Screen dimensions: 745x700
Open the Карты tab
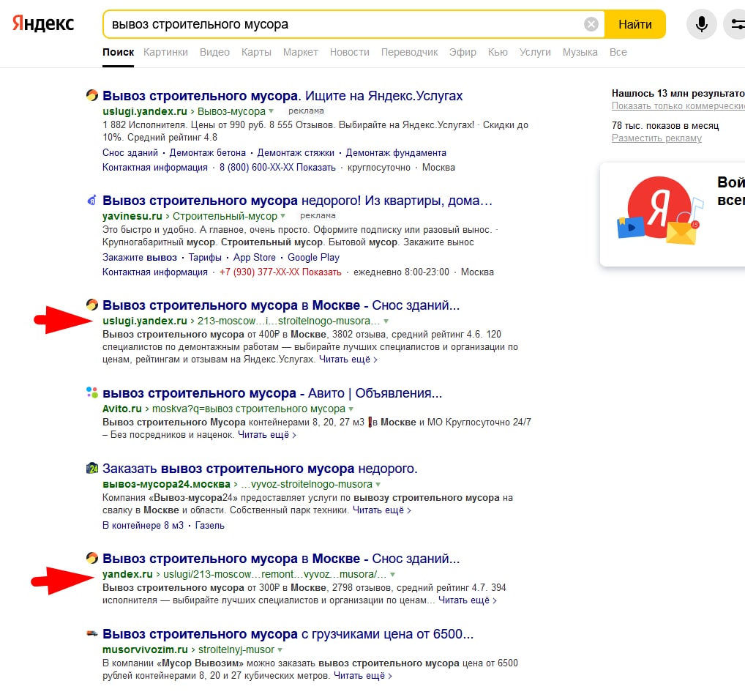click(257, 52)
